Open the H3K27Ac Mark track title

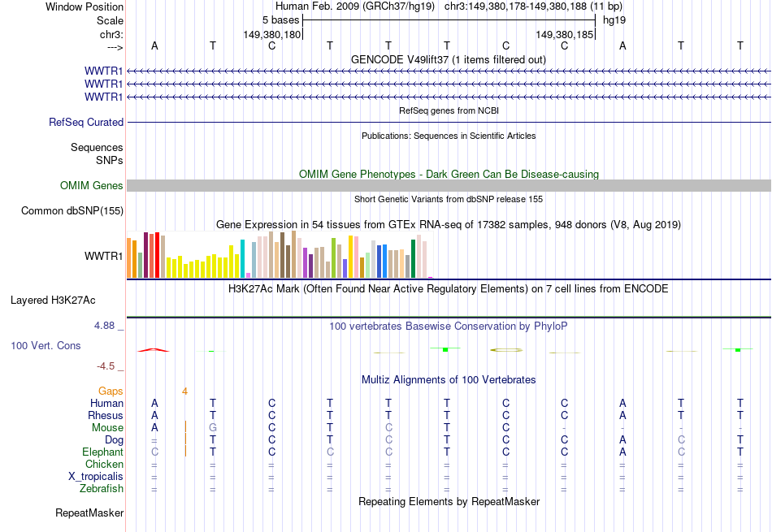(x=448, y=289)
